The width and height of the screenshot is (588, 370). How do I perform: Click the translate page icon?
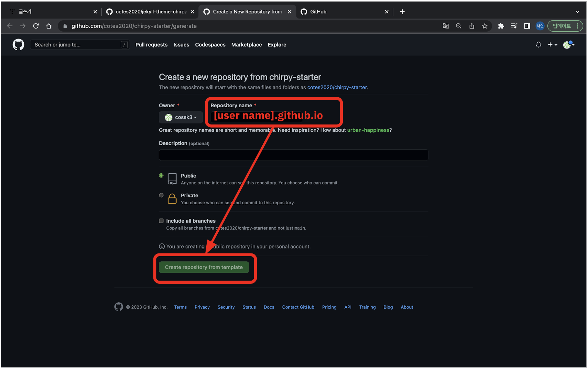point(446,26)
